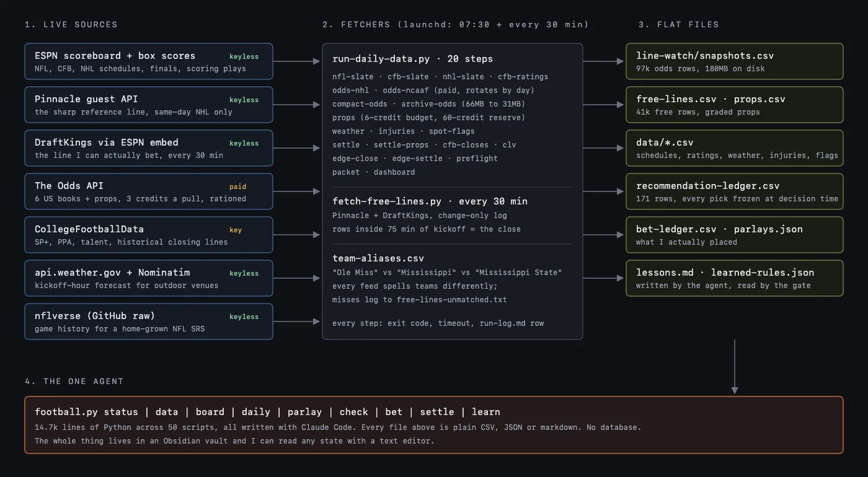Select "every step: exit code, timeout, run-log.md row"
This screenshot has height=477, width=868.
pyautogui.click(x=438, y=323)
